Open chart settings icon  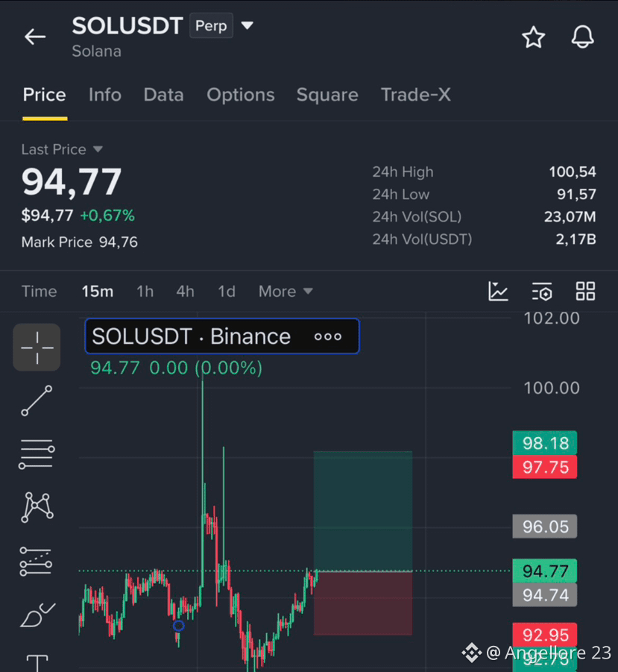coord(542,292)
